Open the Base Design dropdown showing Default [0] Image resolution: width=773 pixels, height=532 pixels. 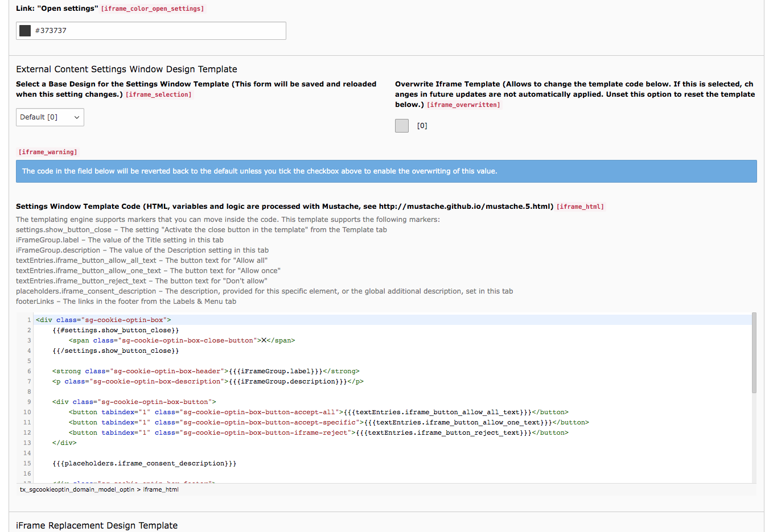coord(50,117)
